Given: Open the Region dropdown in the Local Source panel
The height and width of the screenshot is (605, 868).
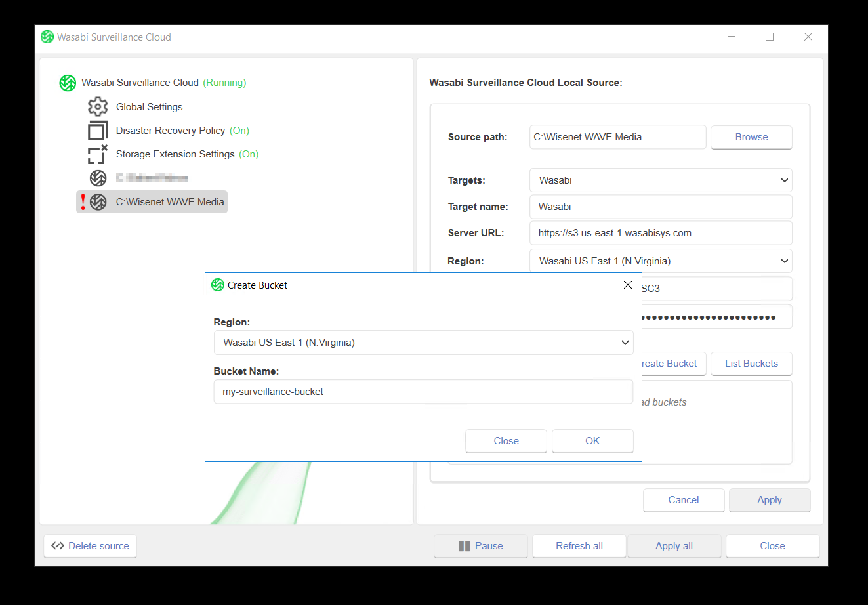Looking at the screenshot, I should click(x=661, y=261).
